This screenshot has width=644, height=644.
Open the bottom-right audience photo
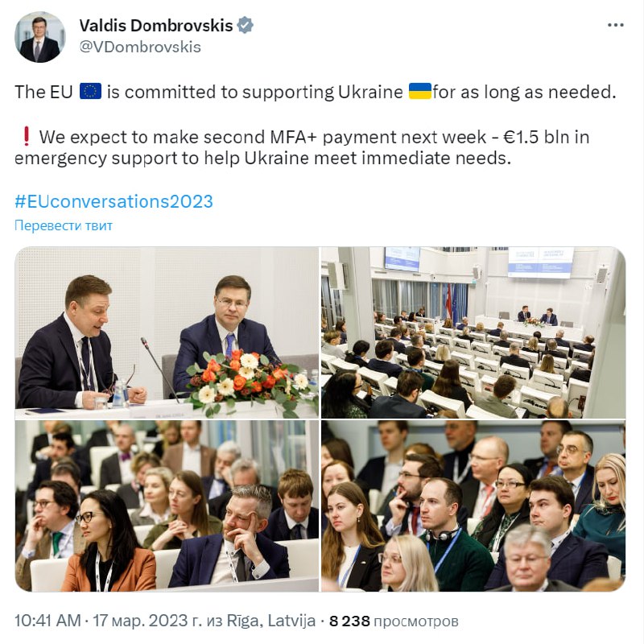point(473,506)
